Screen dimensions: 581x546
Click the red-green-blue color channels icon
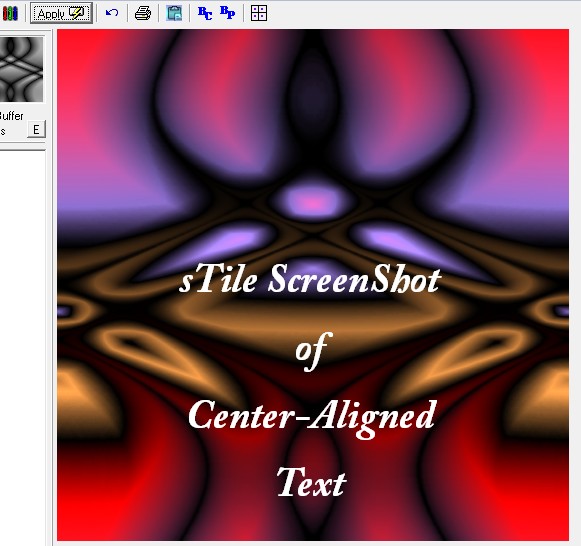coord(10,13)
